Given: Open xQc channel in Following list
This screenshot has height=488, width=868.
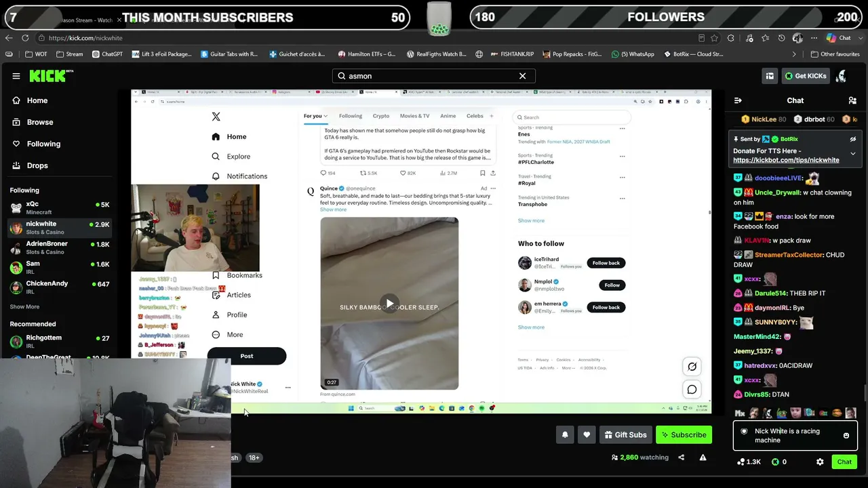Looking at the screenshot, I should tap(60, 207).
